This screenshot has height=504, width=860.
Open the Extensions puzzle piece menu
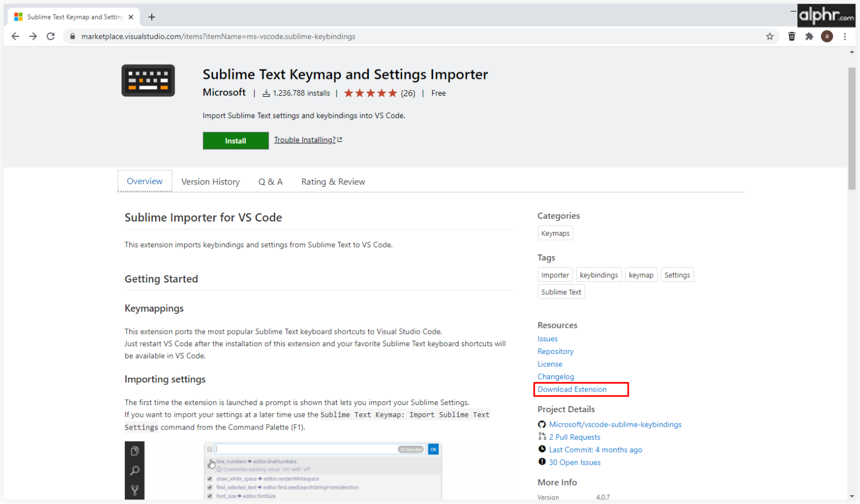pos(809,36)
